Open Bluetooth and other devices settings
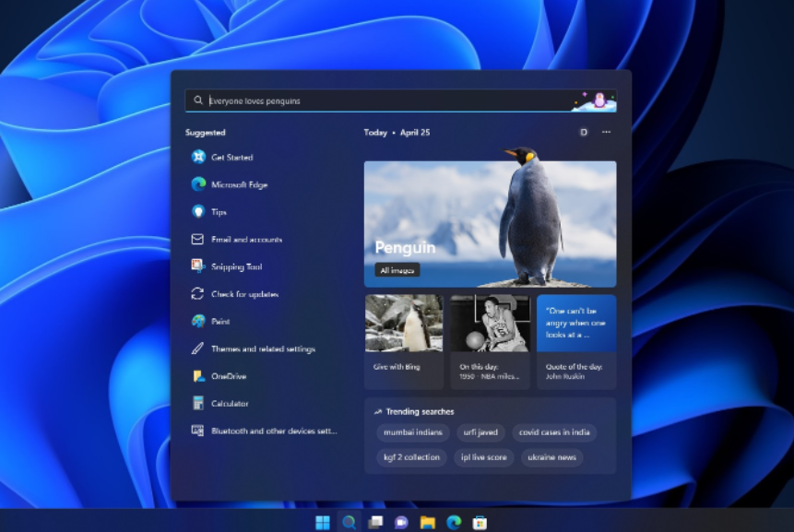 [273, 431]
